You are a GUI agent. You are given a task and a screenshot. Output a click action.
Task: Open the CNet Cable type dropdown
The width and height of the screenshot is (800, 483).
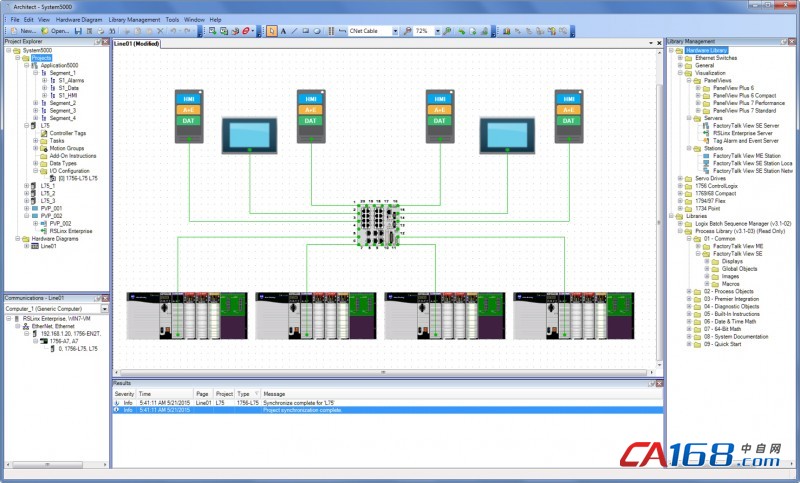coord(396,31)
